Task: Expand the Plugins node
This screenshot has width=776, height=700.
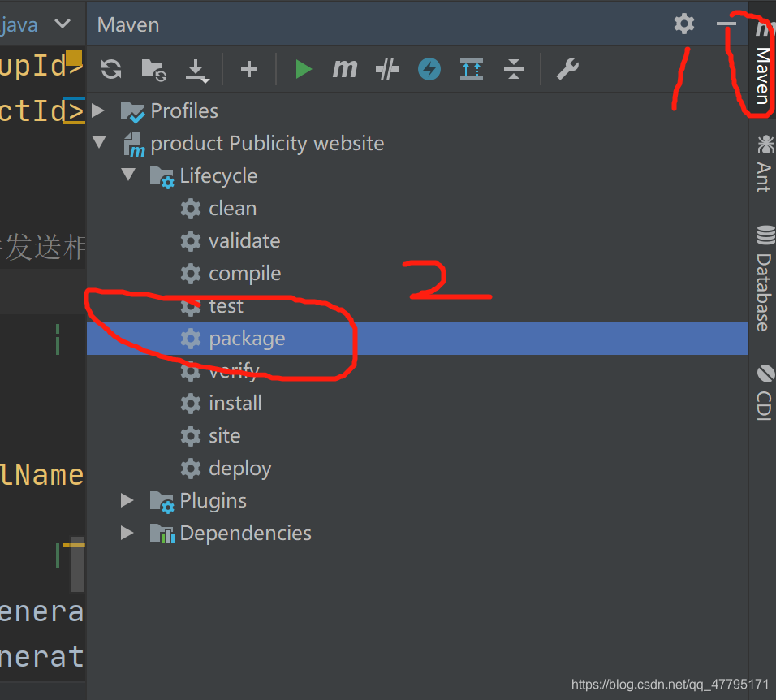Action: click(x=127, y=500)
